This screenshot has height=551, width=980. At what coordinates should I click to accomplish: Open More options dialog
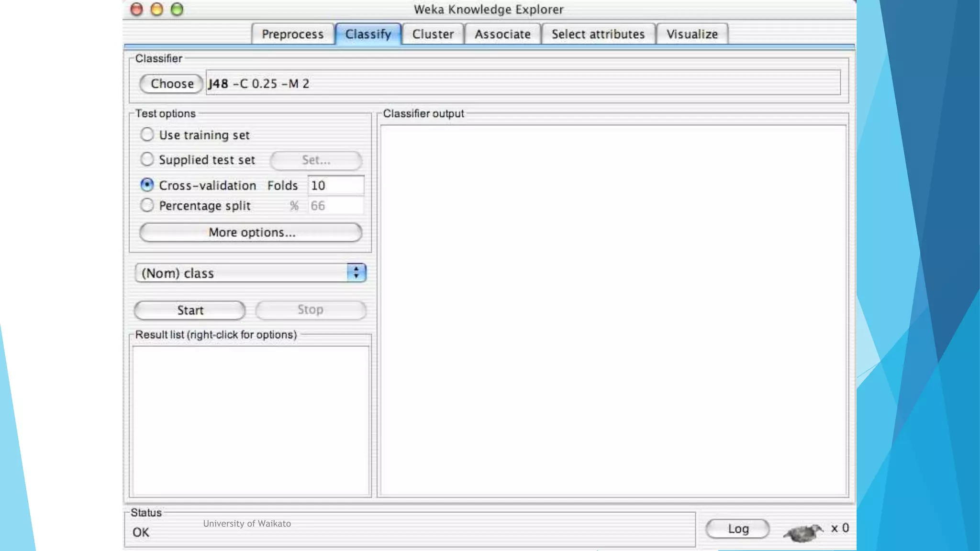pos(251,232)
